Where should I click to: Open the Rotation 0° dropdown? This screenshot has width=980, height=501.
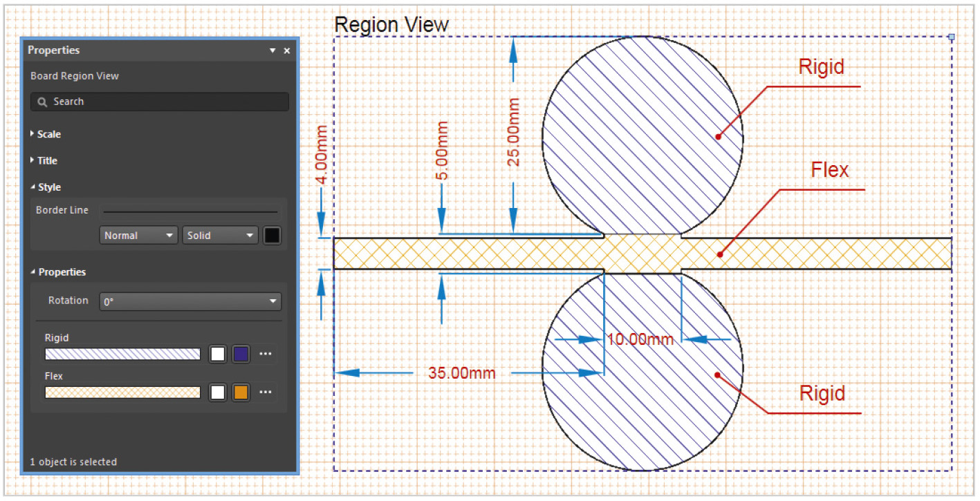190,301
